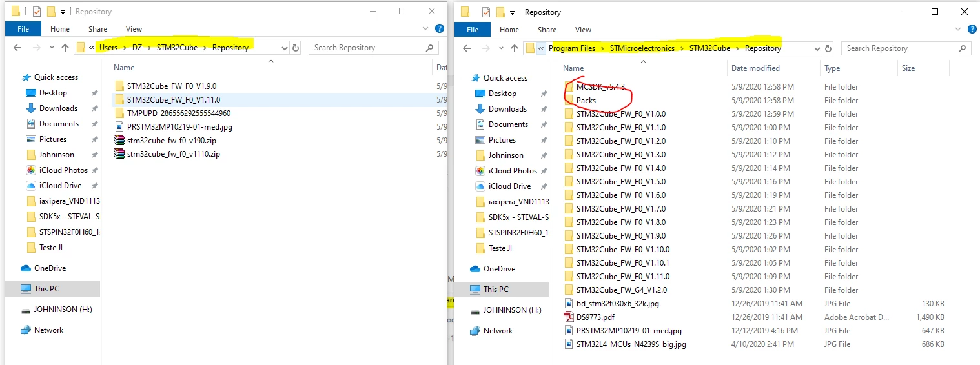The image size is (980, 365).
Task: Click Back arrow in left Explorer window
Action: (18, 48)
